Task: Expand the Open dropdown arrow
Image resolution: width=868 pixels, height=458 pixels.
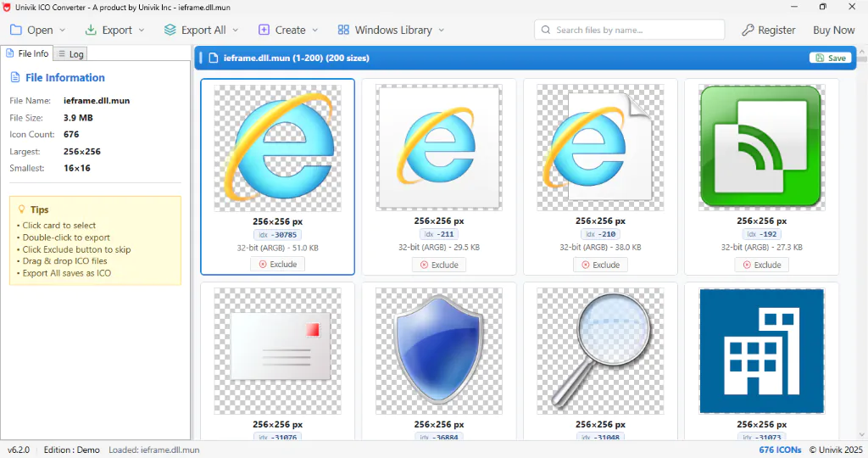Action: (x=62, y=30)
